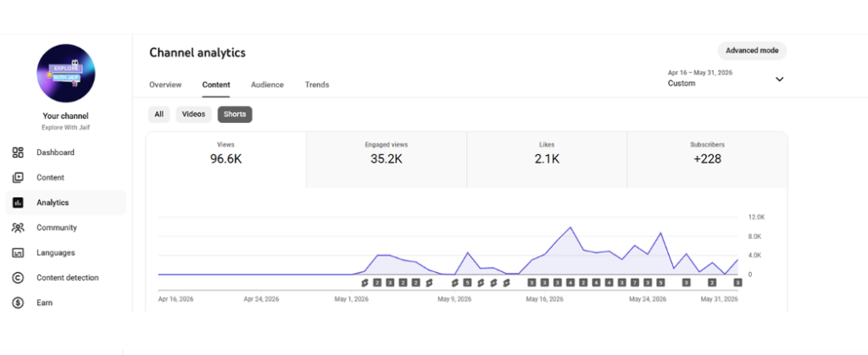Click the timeline marker labeled 7

pyautogui.click(x=634, y=283)
